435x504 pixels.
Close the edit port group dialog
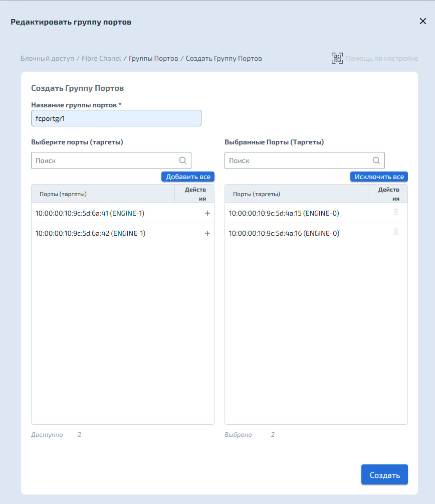tap(423, 21)
